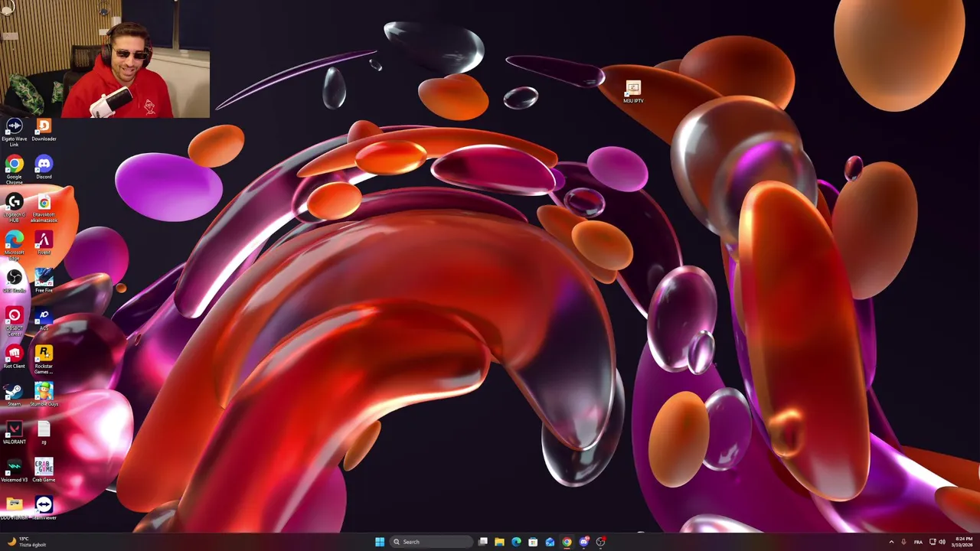Select the TeamViewer desktop shortcut
Viewport: 980px width, 551px height.
44,507
